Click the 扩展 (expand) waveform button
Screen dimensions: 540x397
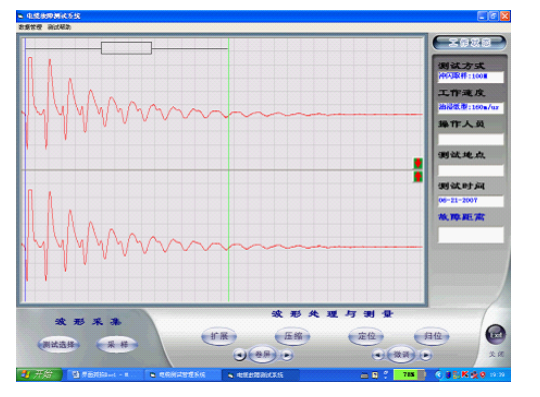pos(219,336)
